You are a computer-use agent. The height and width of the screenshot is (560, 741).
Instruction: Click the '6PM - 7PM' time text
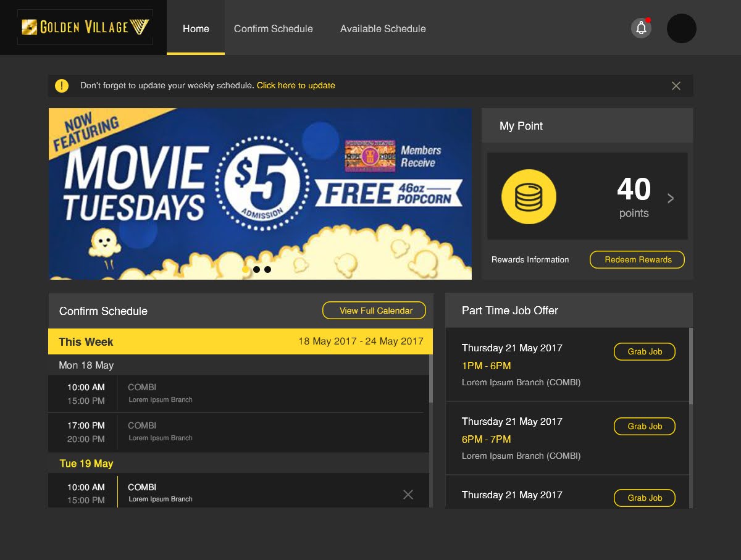[x=487, y=439]
